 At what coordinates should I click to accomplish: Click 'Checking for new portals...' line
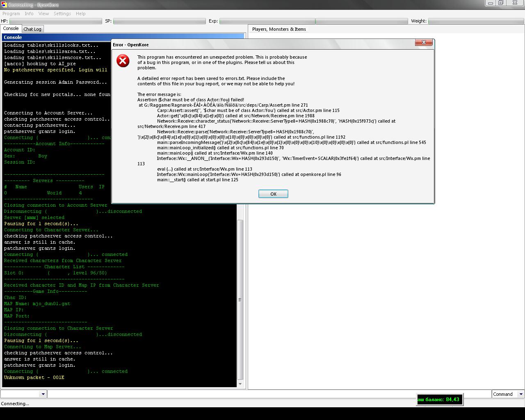pos(57,94)
